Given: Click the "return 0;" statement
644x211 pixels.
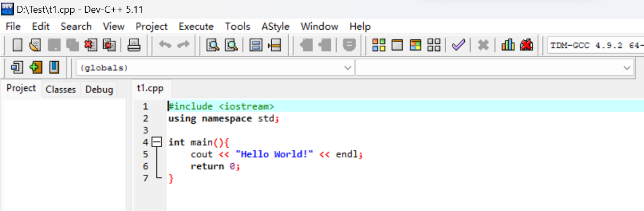Looking at the screenshot, I should [x=216, y=166].
